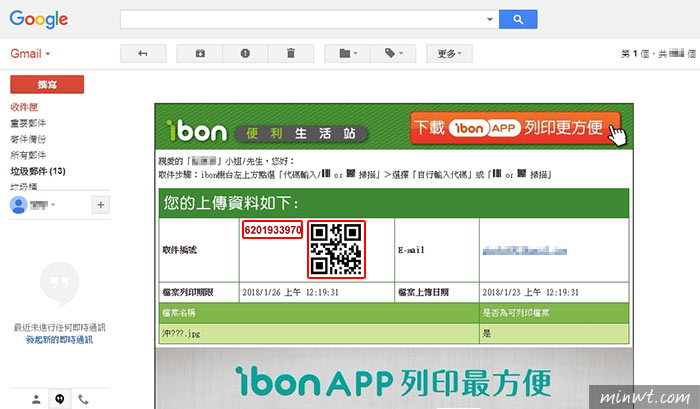The height and width of the screenshot is (409, 700).
Task: Delete this email with trash icon
Action: [291, 54]
